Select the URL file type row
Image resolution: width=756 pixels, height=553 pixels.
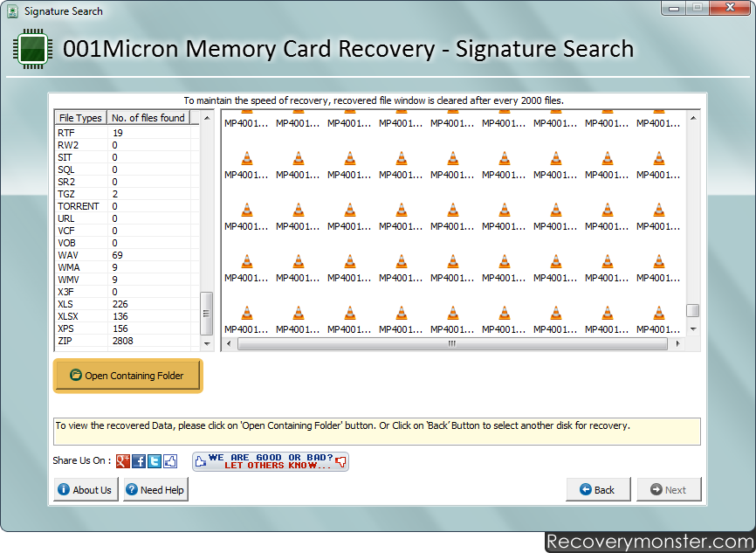point(127,218)
